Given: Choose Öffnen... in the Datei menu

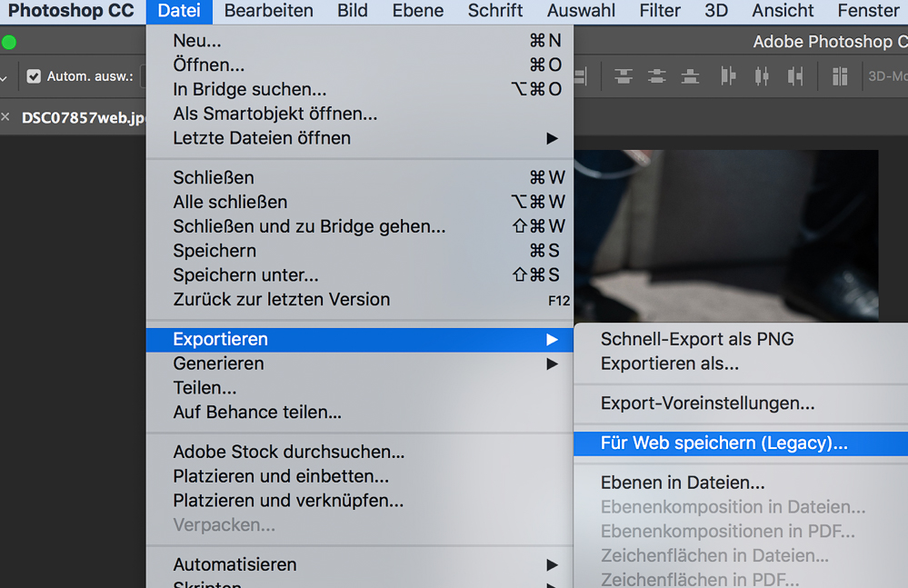Looking at the screenshot, I should pyautogui.click(x=360, y=65).
